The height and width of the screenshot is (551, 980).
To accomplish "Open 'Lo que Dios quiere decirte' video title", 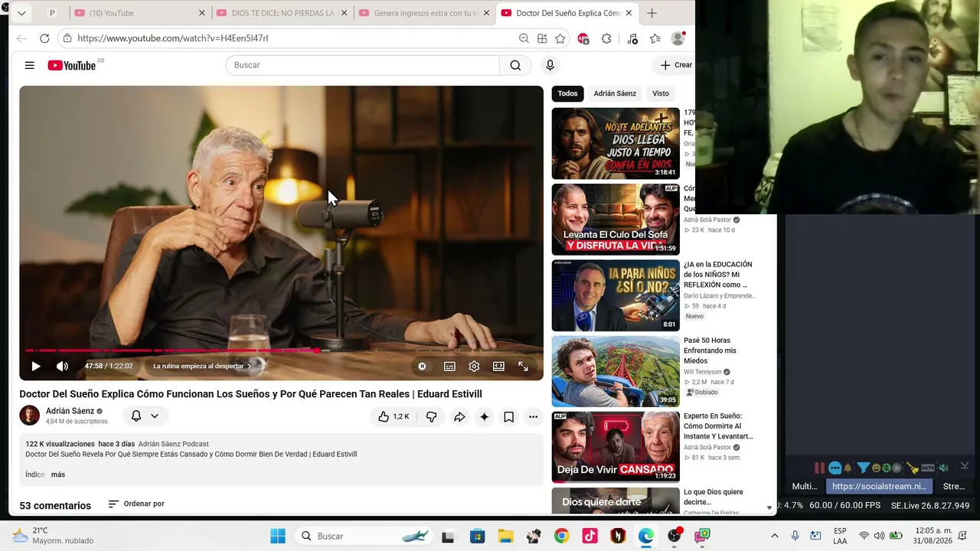I will point(714,497).
